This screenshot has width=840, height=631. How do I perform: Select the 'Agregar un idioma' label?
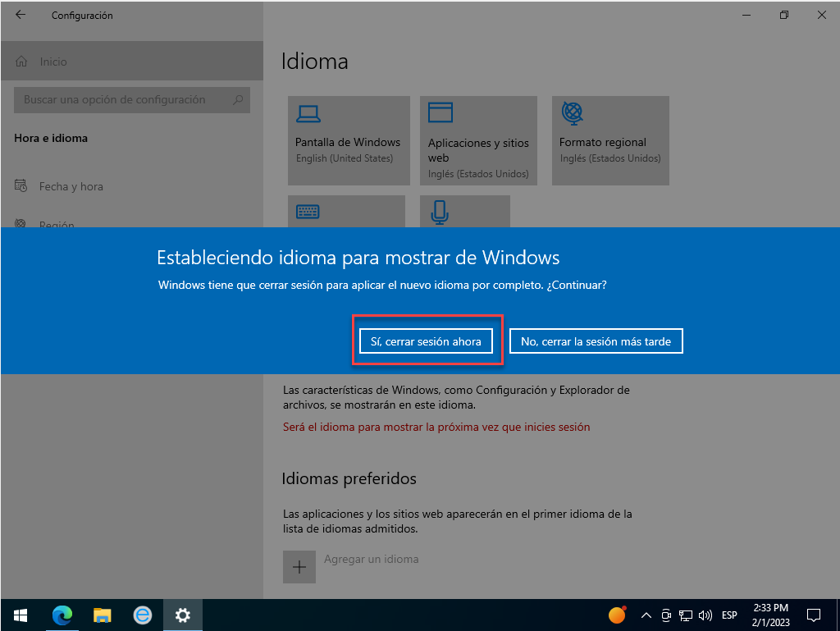[x=372, y=559]
